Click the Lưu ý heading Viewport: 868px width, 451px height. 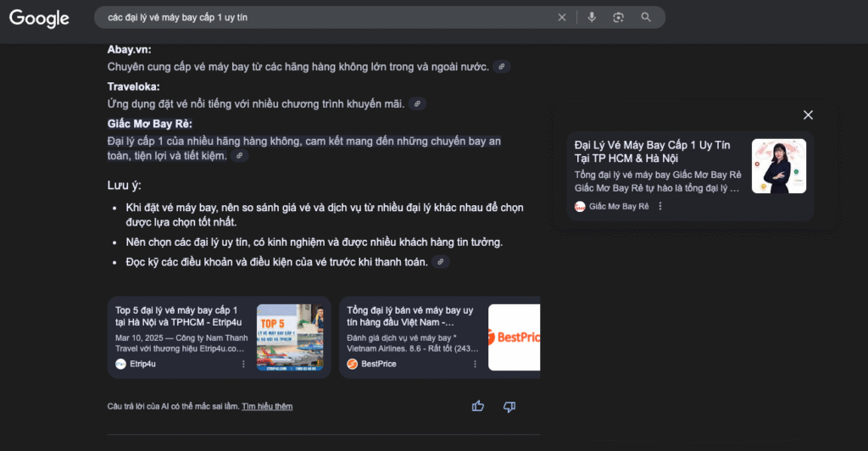(124, 186)
